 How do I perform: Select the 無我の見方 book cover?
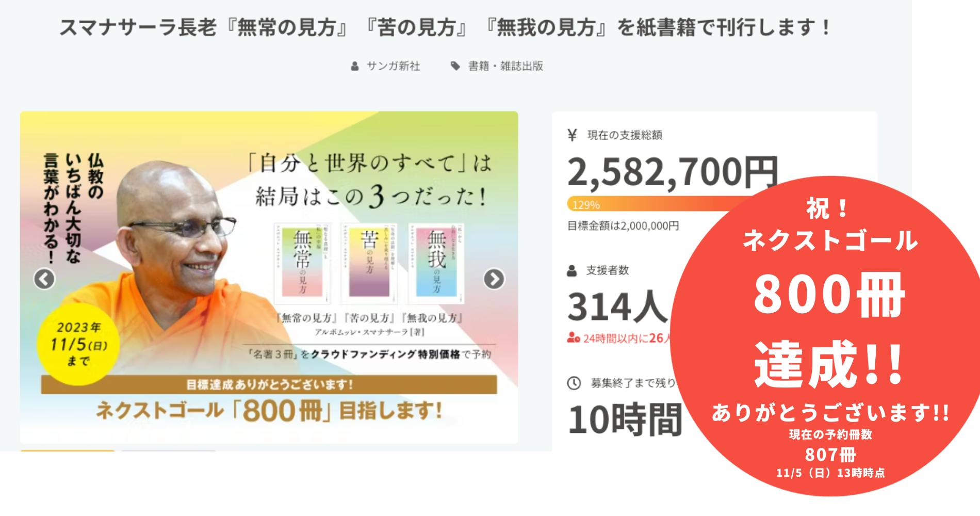[x=436, y=263]
